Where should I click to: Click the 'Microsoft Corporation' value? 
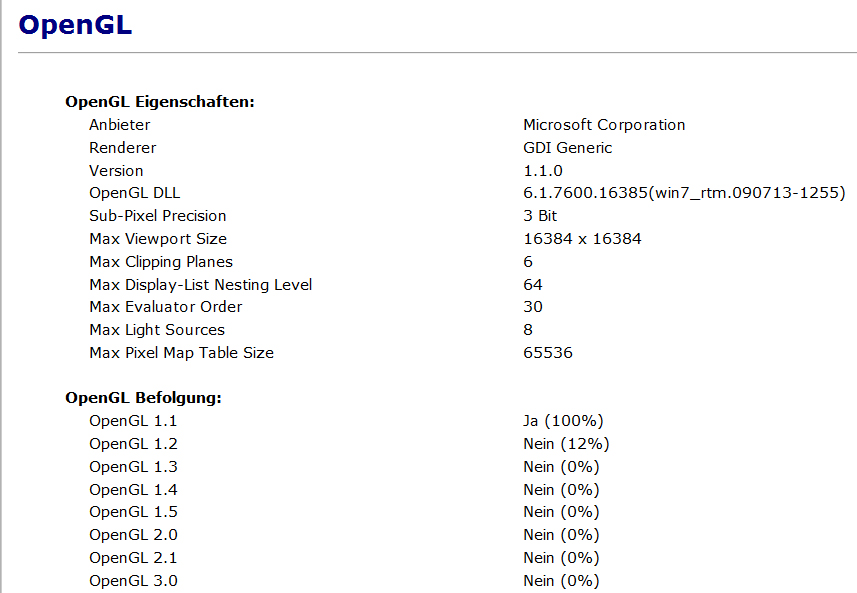coord(604,125)
